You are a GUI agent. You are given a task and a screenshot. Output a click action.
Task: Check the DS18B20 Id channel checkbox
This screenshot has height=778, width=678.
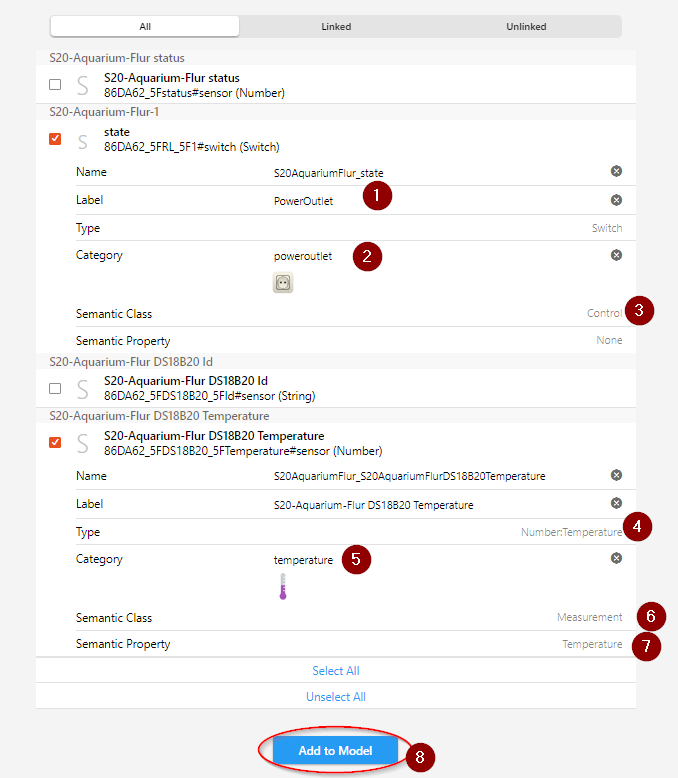(x=55, y=388)
